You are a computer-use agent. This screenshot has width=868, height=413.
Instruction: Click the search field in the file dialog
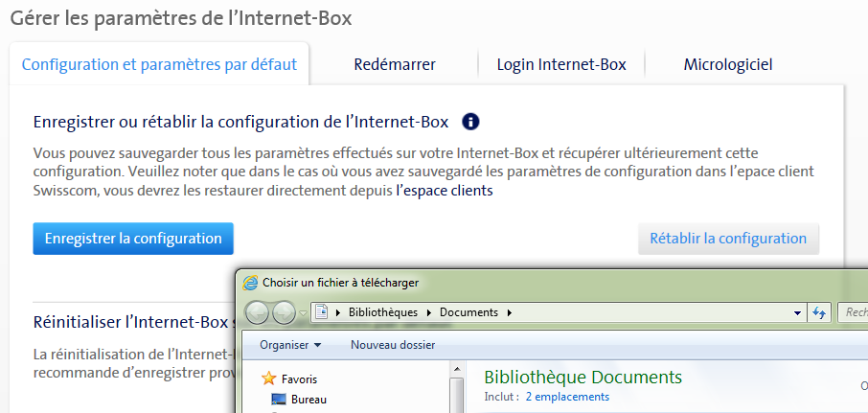pos(853,312)
